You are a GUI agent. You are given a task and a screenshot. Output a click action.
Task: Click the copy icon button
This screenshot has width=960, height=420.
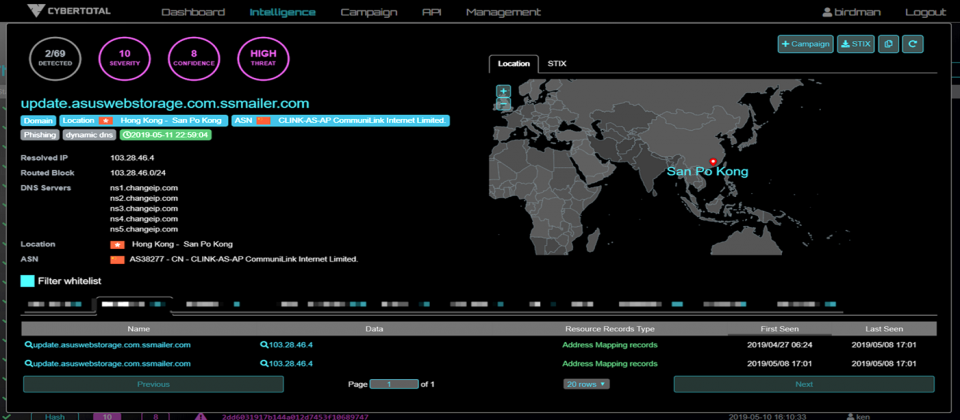tap(888, 44)
